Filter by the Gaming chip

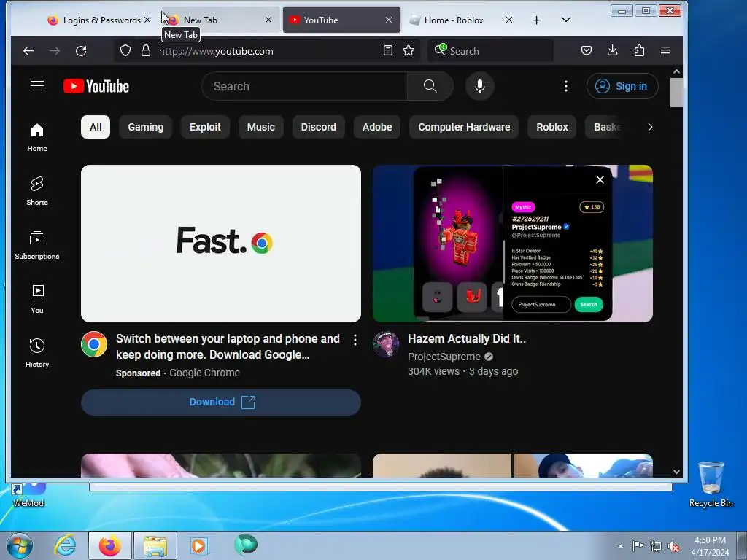145,127
